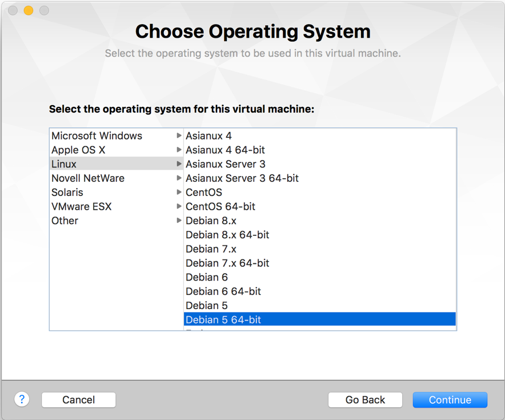The height and width of the screenshot is (420, 505).
Task: Choose Debian 6 64-bit version
Action: point(320,291)
